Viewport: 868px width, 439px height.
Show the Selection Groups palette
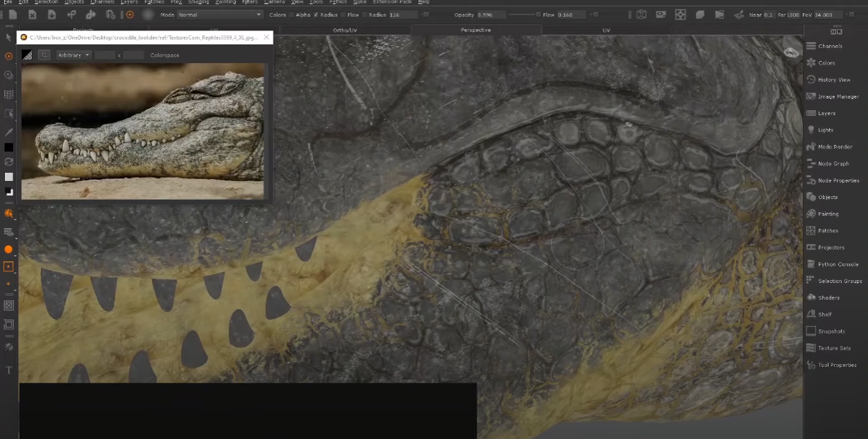click(x=835, y=281)
